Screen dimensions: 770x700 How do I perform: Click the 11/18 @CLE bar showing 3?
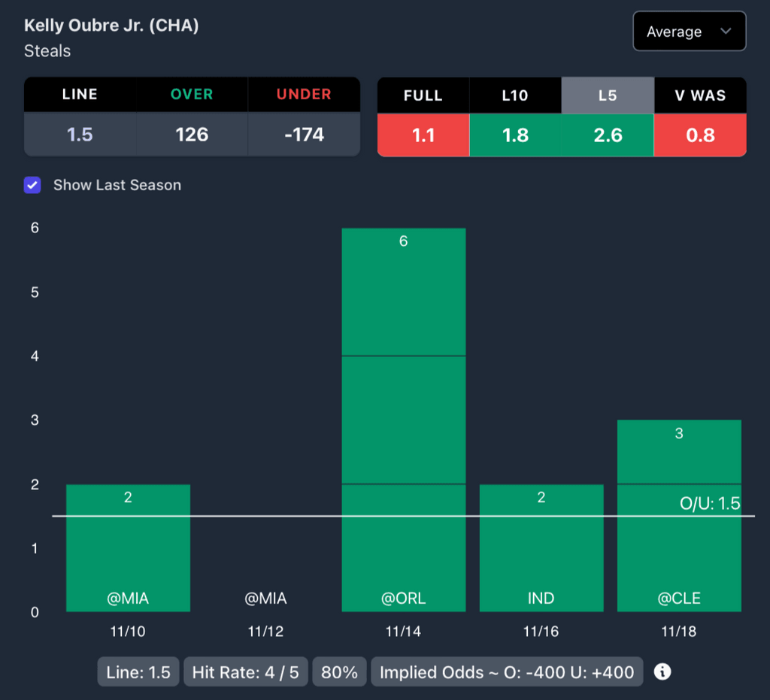(679, 516)
